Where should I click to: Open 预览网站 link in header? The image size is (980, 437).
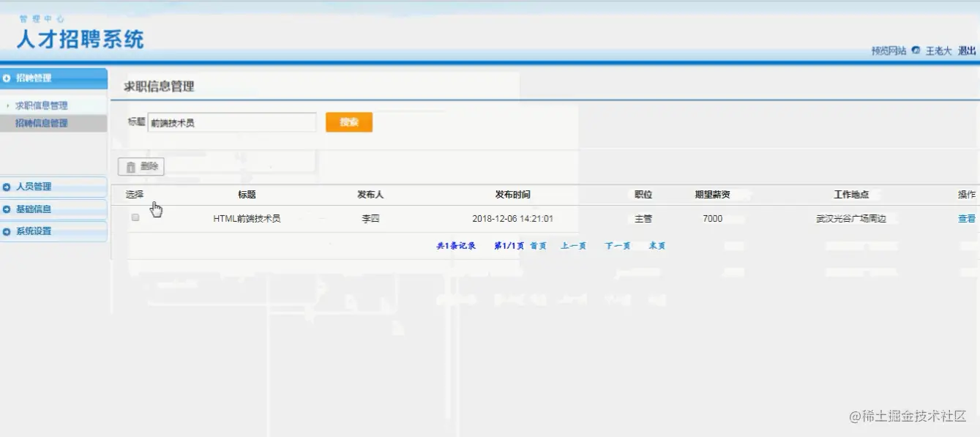pyautogui.click(x=889, y=51)
